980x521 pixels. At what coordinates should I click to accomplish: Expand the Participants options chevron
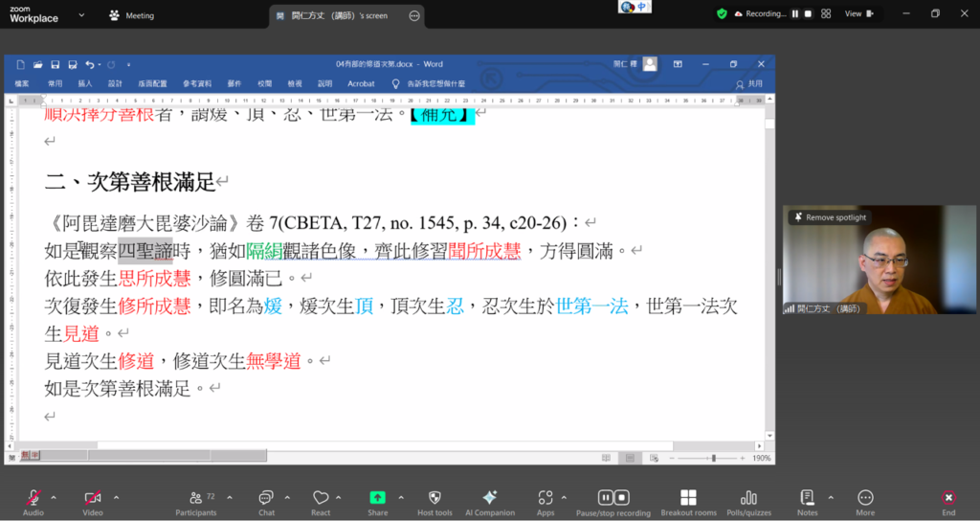[230, 497]
